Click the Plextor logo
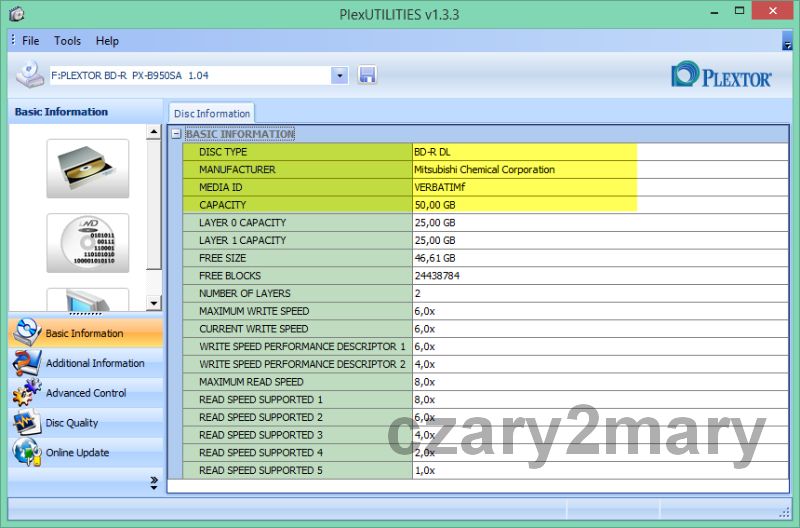 tap(722, 76)
